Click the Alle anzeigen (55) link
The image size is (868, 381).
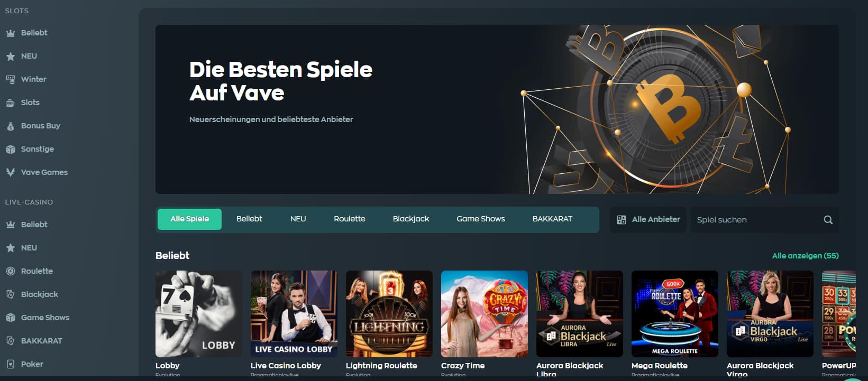pyautogui.click(x=805, y=256)
